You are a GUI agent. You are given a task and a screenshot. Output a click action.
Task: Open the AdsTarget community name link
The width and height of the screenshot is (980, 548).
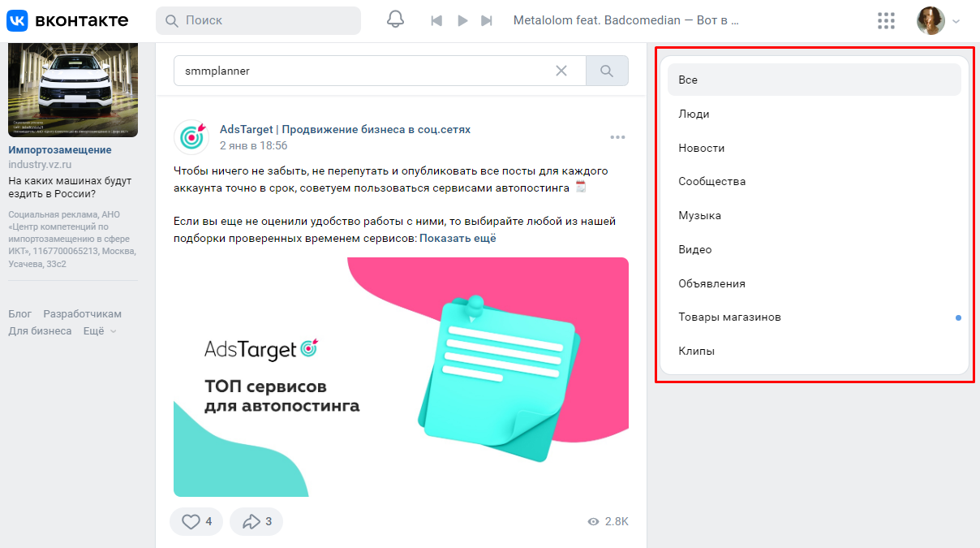click(345, 130)
